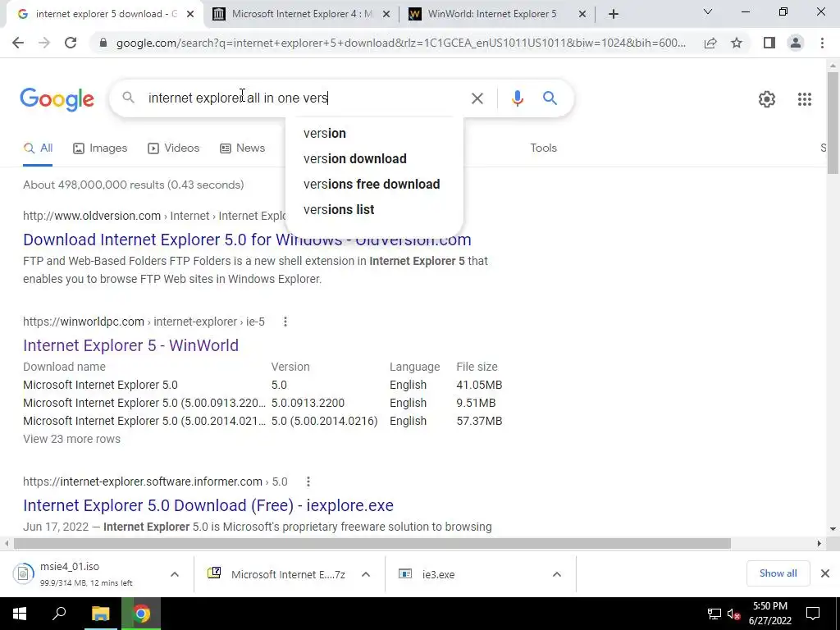The height and width of the screenshot is (630, 840).
Task: Reload the current Google page
Action: pyautogui.click(x=71, y=43)
